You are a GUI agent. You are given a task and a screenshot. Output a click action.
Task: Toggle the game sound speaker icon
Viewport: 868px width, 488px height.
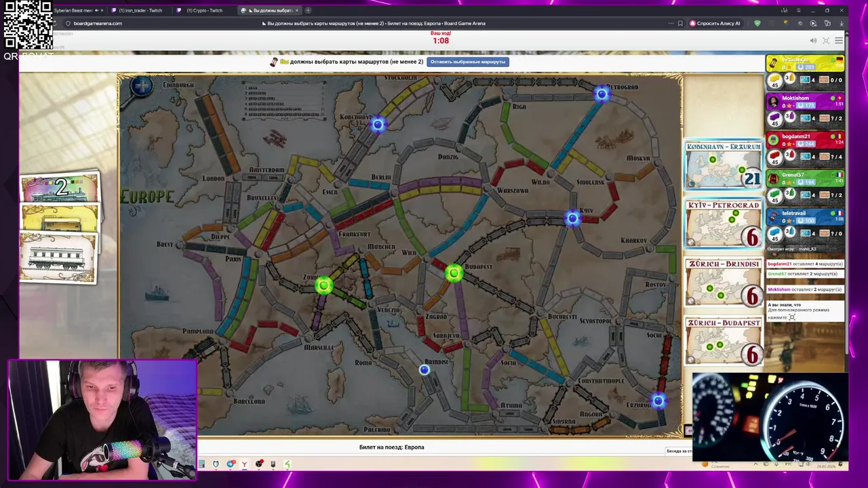point(813,41)
